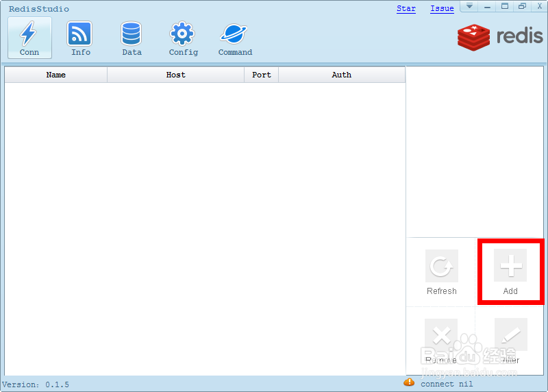Viewport: 548px width, 392px height.
Task: Click the Refresh connections icon
Action: [x=441, y=266]
